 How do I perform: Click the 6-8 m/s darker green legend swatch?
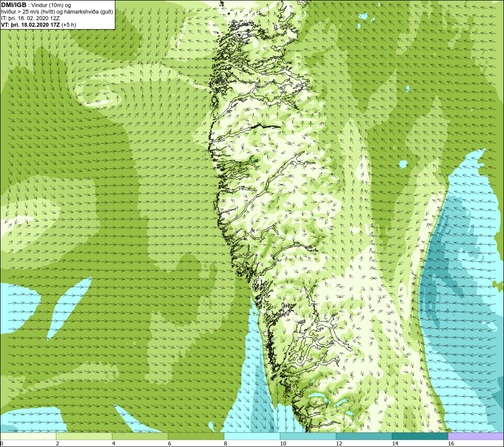click(196, 436)
